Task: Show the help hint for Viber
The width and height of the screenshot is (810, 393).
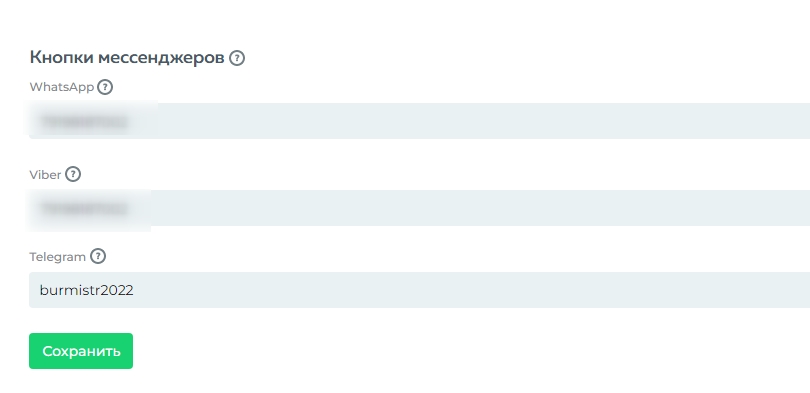Action: coord(73,175)
